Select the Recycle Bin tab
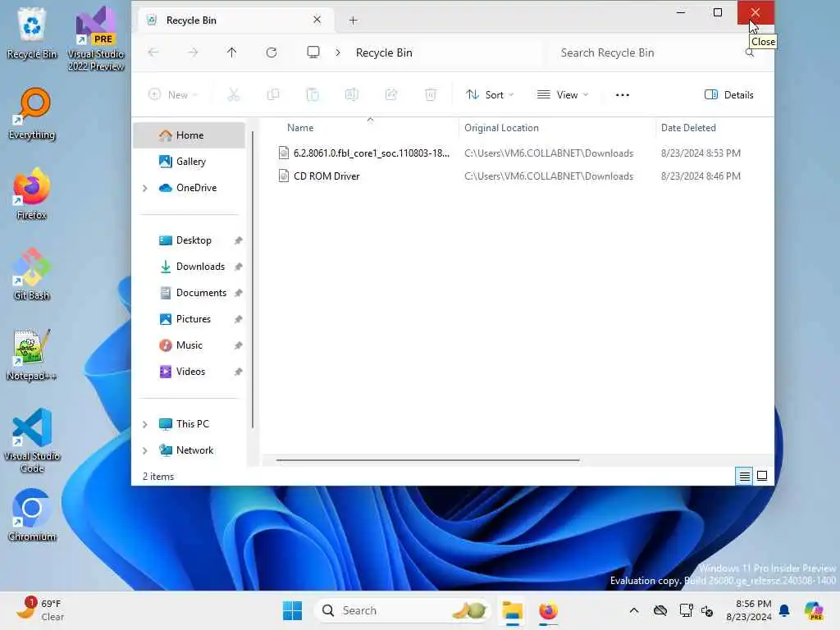Screen dimensions: 840x630 [235, 21]
